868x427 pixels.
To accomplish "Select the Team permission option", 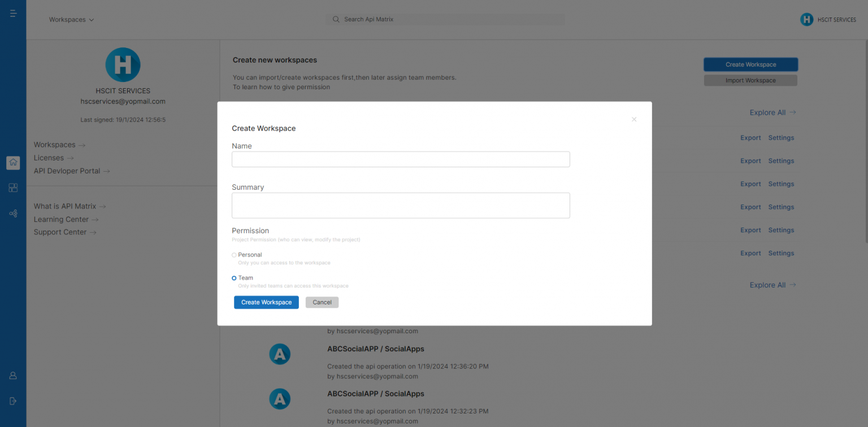I will (234, 277).
